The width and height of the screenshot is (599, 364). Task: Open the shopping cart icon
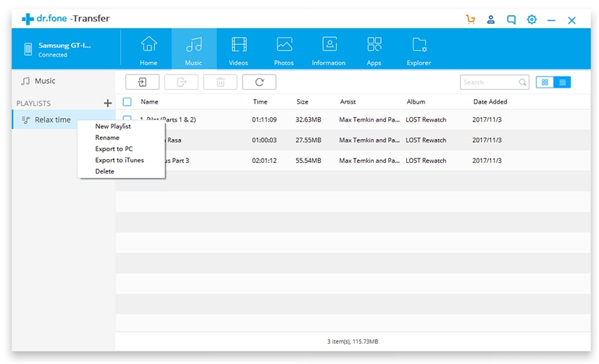point(470,20)
